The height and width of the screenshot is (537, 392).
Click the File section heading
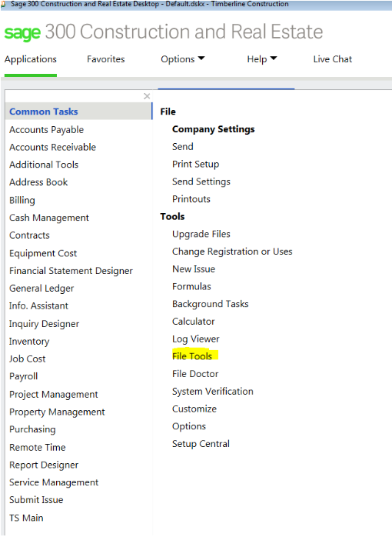(x=168, y=112)
